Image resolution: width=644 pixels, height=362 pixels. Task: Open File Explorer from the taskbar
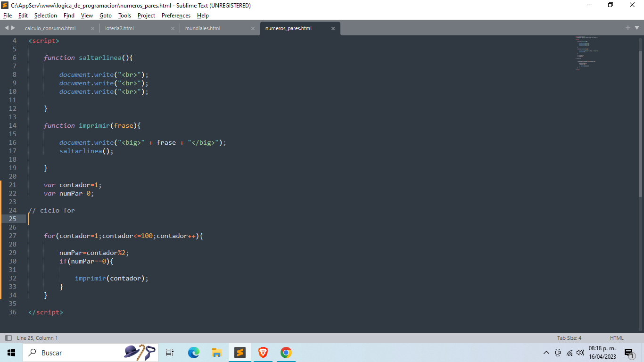pos(216,353)
